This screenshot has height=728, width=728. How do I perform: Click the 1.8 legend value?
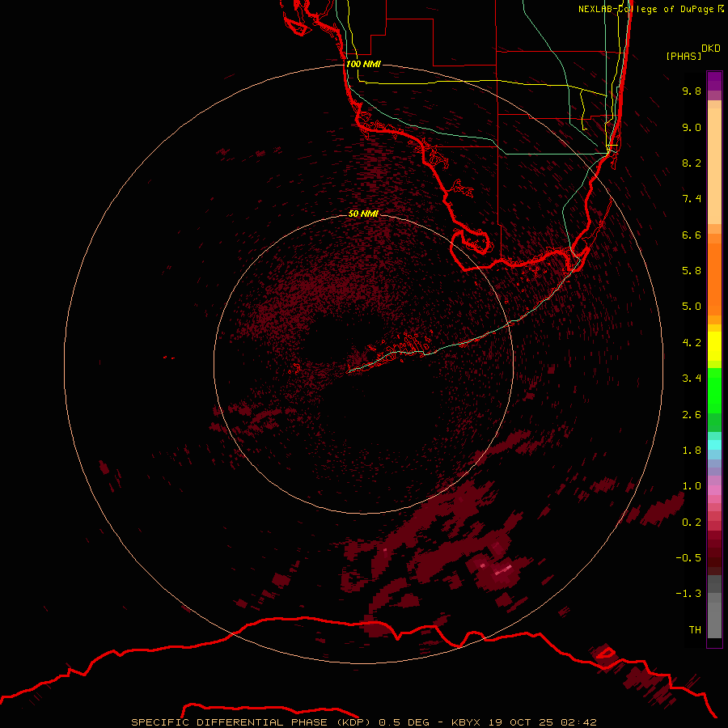tap(692, 451)
